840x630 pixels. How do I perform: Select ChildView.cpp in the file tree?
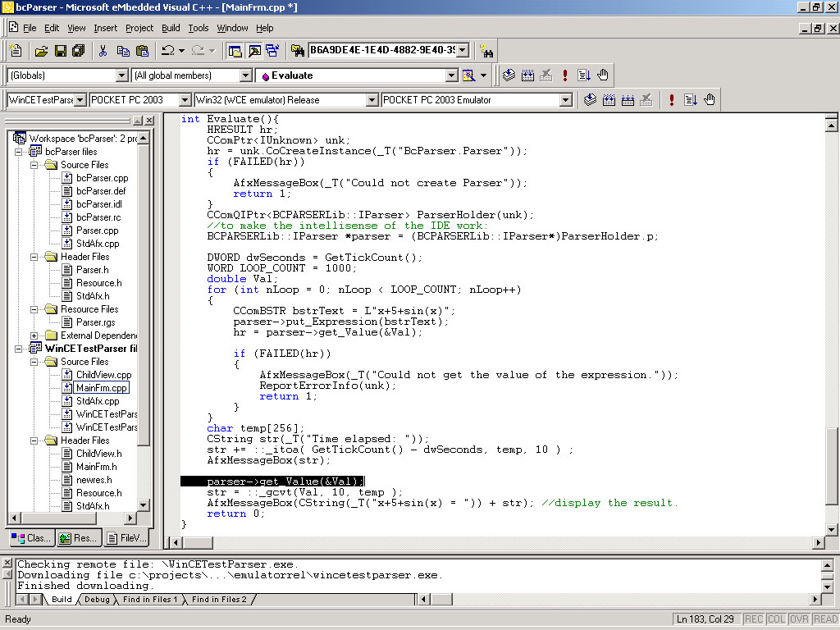coord(103,375)
